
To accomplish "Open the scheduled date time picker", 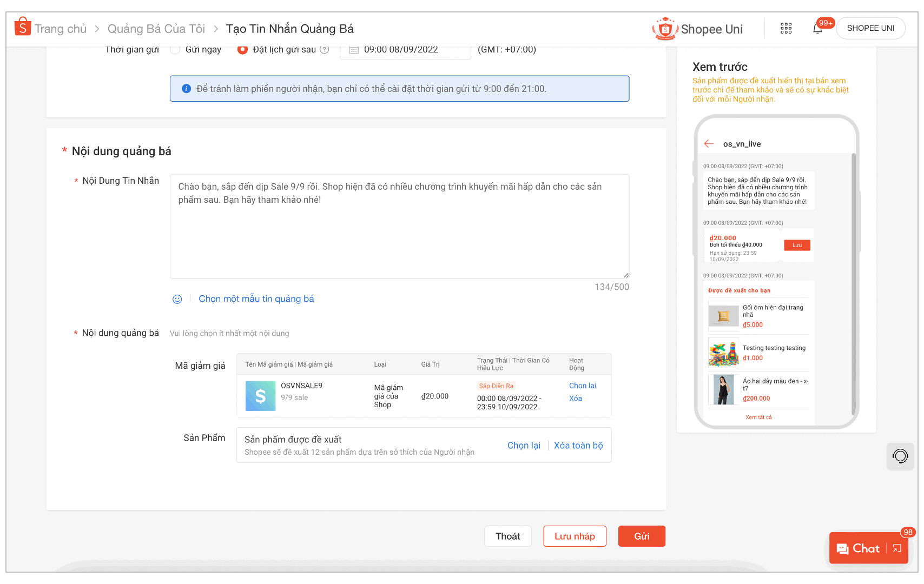I will click(x=405, y=50).
